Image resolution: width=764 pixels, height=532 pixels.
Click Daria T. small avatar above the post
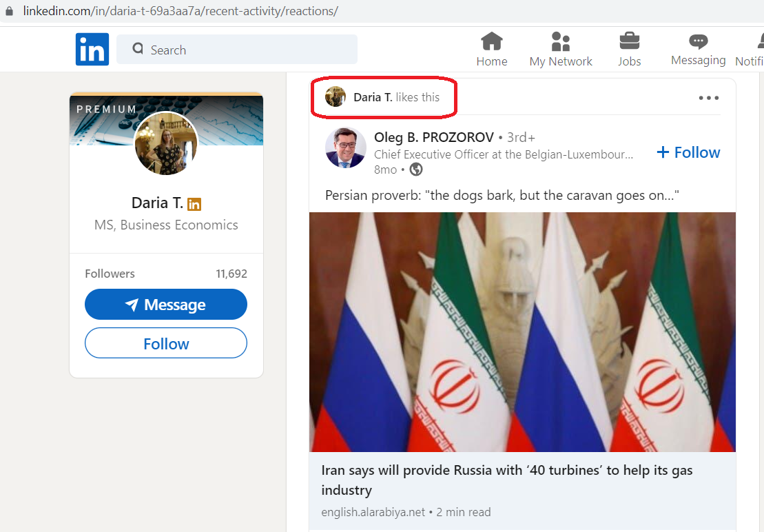335,97
